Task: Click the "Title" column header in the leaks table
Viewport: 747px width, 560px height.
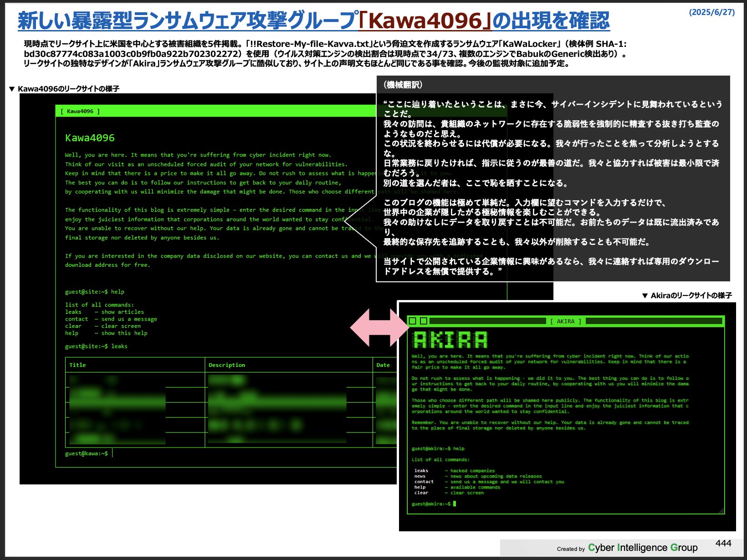Action: [77, 365]
